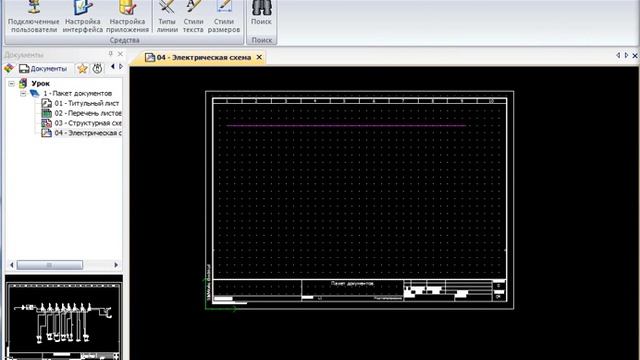Screen dimensions: 640x360
Task: Click the purple horizontal line in drawing
Action: (346, 126)
